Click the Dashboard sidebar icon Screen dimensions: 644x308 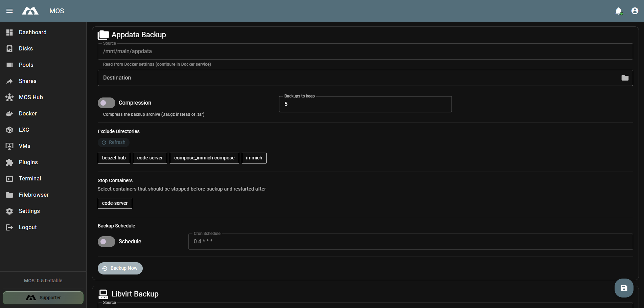[9, 32]
